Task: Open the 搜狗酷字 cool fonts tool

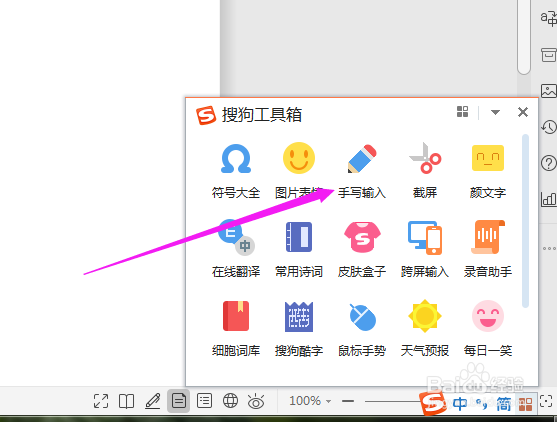Action: 299,329
